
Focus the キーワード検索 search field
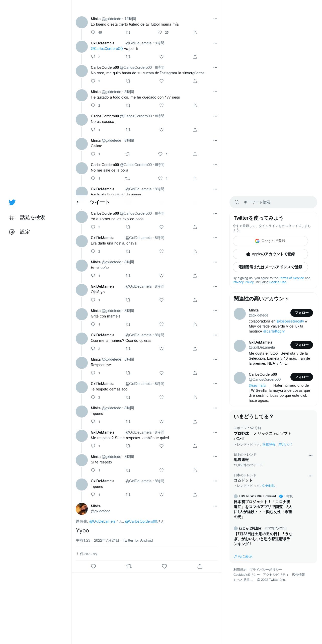pos(273,202)
